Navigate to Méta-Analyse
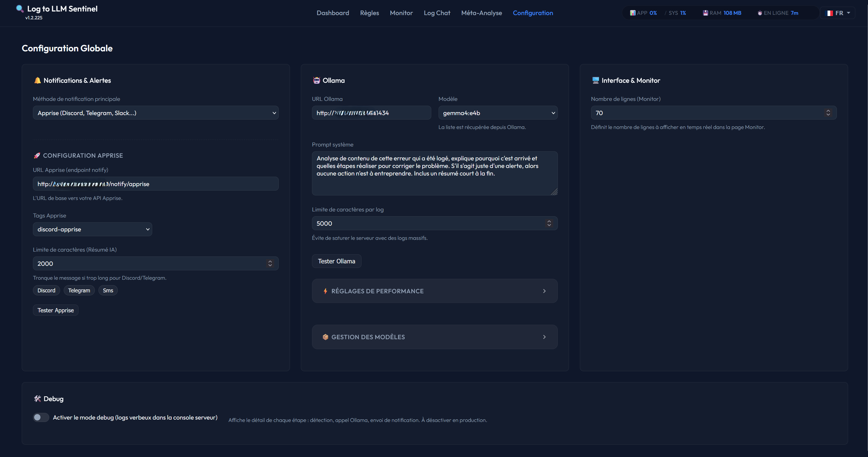868x457 pixels. click(481, 13)
